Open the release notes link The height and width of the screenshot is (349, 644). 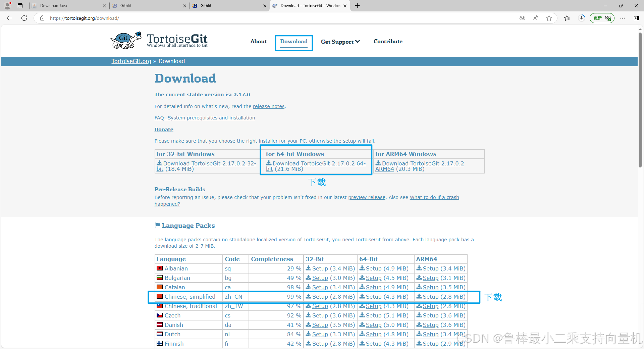pyautogui.click(x=268, y=106)
